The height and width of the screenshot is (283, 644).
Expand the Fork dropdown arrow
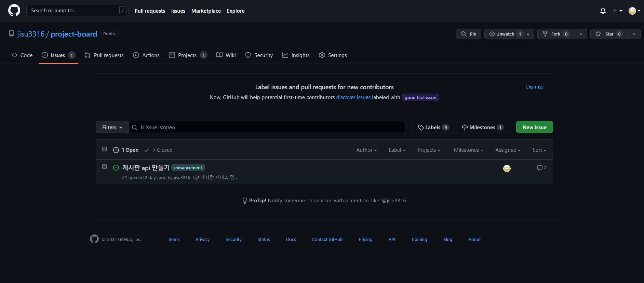click(x=581, y=34)
